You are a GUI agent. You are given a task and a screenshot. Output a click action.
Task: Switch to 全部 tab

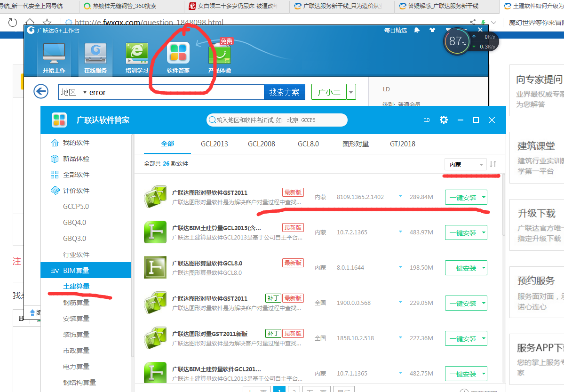click(167, 144)
